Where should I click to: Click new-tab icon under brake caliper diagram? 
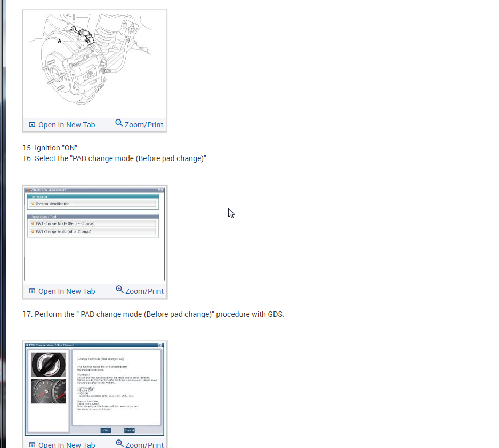(32, 124)
